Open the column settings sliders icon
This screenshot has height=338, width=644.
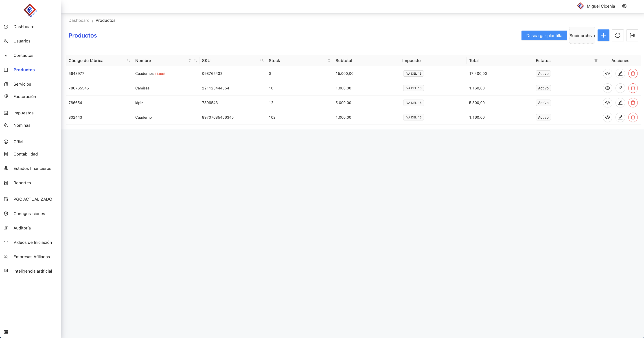[x=632, y=35]
